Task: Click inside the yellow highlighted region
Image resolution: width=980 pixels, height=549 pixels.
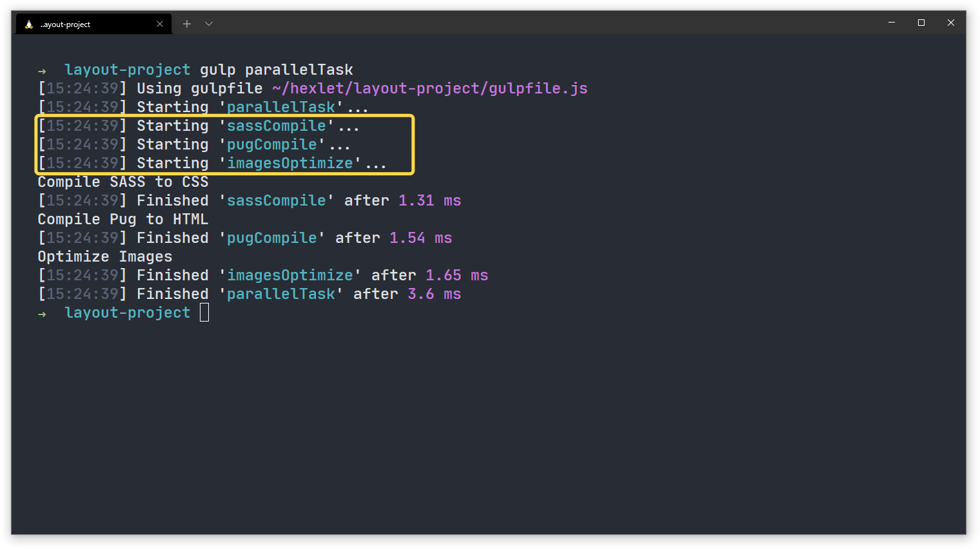Action: 224,144
